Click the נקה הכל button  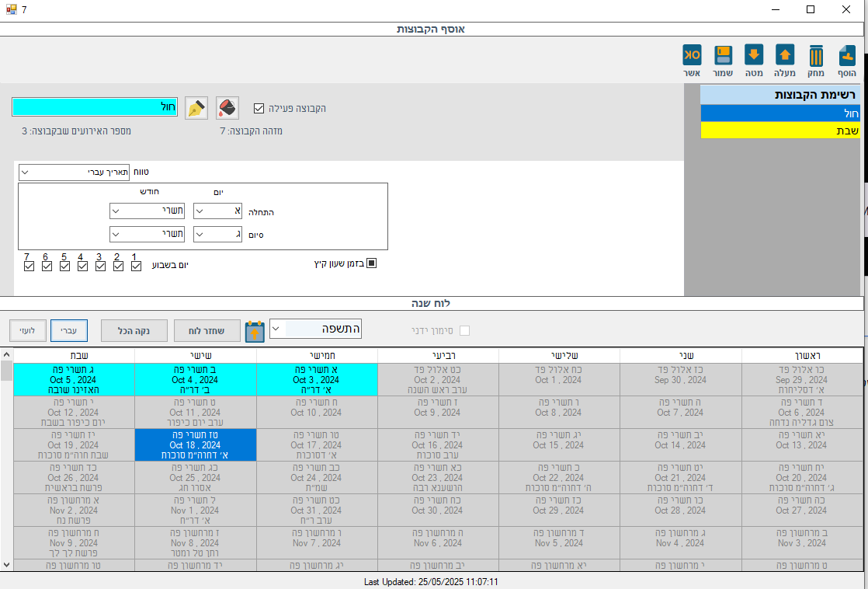point(134,330)
